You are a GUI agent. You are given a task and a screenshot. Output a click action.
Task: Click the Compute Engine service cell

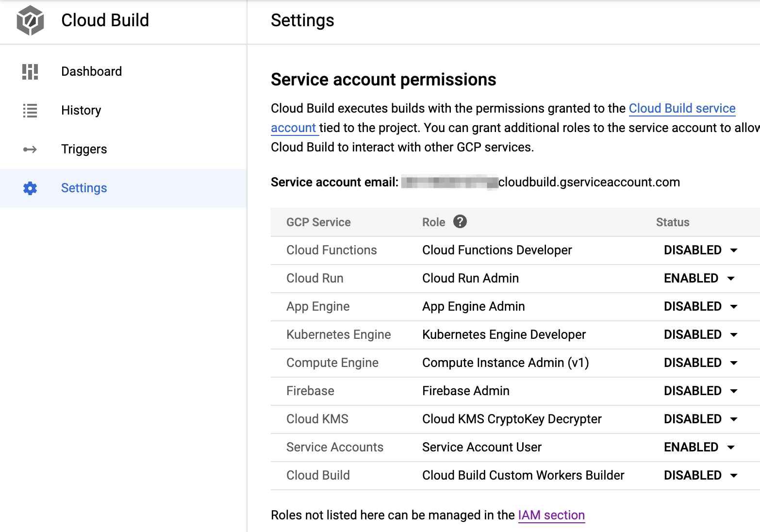332,363
